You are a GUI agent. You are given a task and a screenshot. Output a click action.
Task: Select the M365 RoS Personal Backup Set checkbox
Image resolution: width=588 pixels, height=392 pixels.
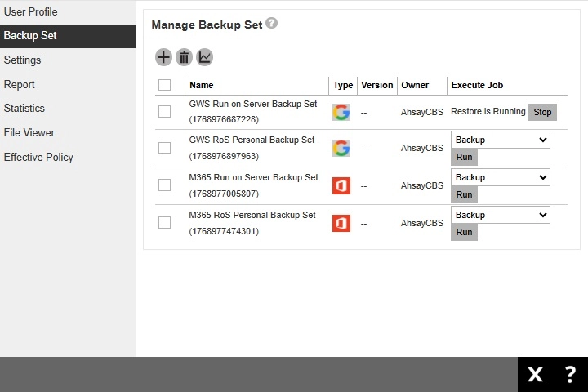point(165,223)
